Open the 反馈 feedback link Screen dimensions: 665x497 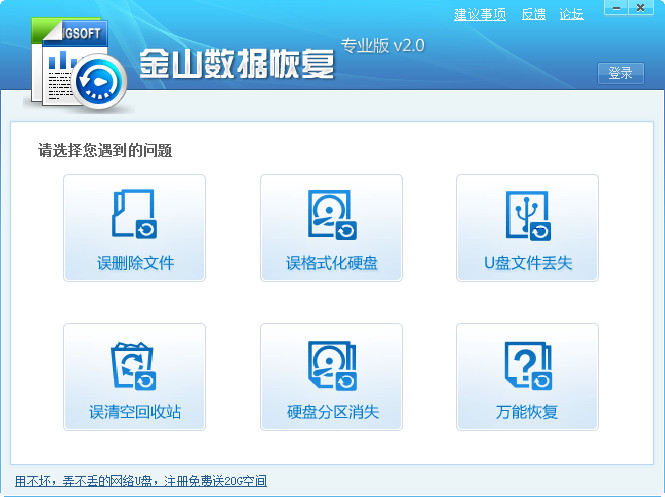pyautogui.click(x=534, y=14)
